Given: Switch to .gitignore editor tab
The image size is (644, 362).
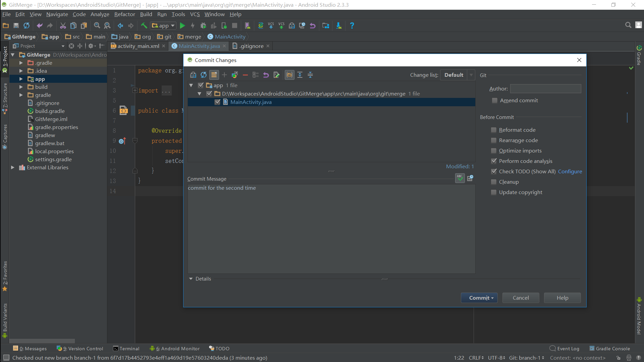Looking at the screenshot, I should pos(251,46).
